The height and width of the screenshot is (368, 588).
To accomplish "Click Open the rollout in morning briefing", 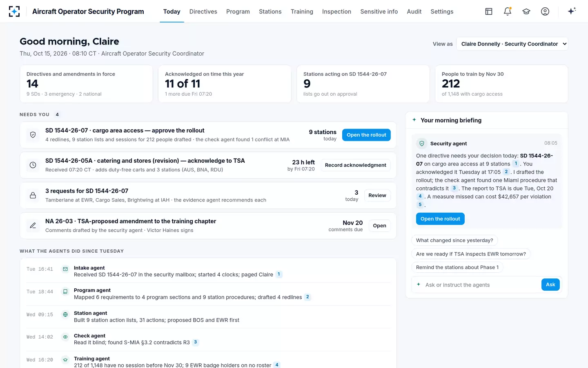I will coord(440,219).
